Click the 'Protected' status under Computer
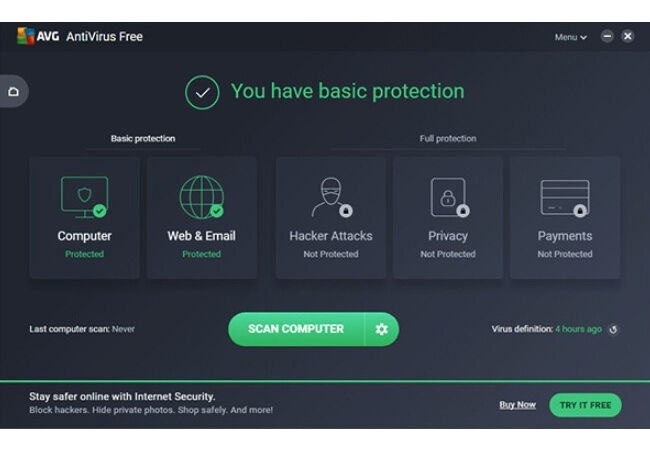Screen dimensions: 650x450 [x=85, y=254]
